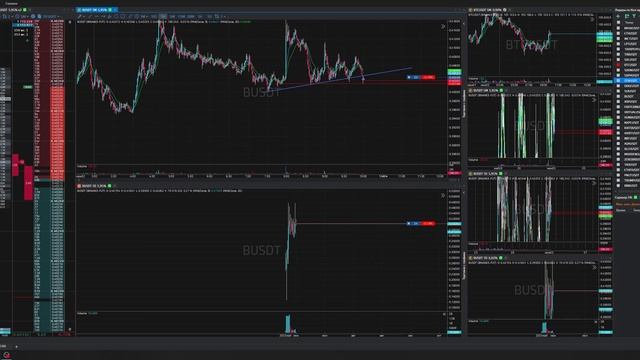Jump to latest bar in BTCUSDT chart
The image size is (640, 360).
(x=592, y=19)
